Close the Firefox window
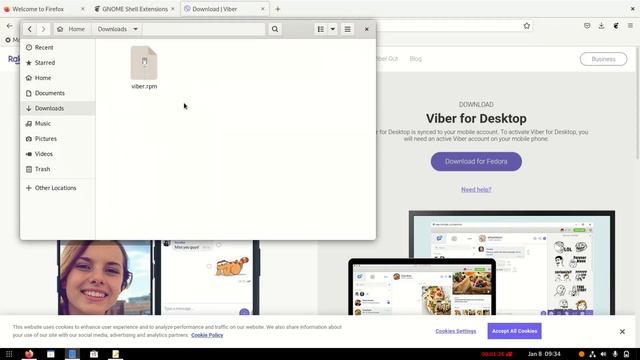The height and width of the screenshot is (360, 640). point(633,9)
